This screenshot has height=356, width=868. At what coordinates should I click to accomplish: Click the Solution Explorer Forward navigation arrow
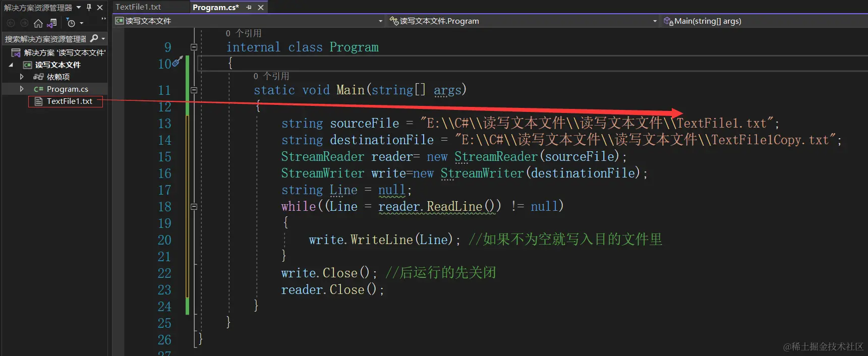click(x=24, y=23)
